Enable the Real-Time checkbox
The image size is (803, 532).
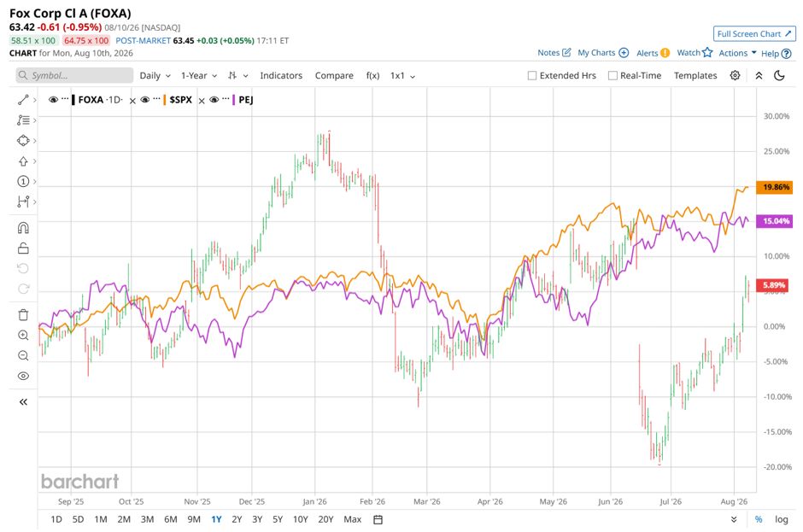(x=613, y=76)
